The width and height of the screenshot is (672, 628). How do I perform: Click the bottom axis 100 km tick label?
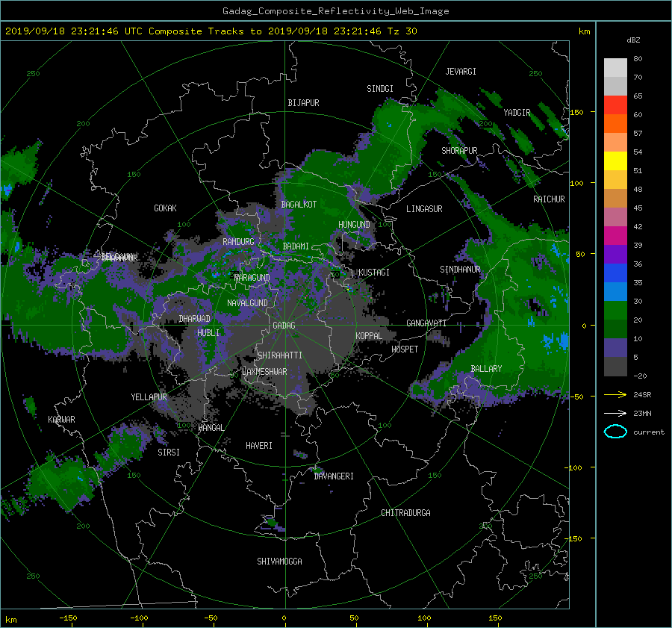tap(424, 618)
